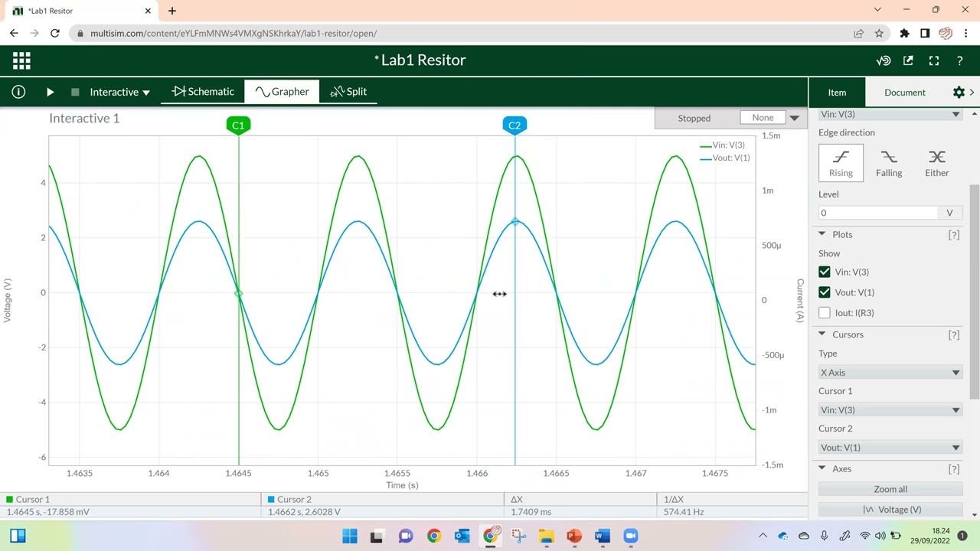The height and width of the screenshot is (551, 980).
Task: Open a new browser tab
Action: (x=172, y=11)
